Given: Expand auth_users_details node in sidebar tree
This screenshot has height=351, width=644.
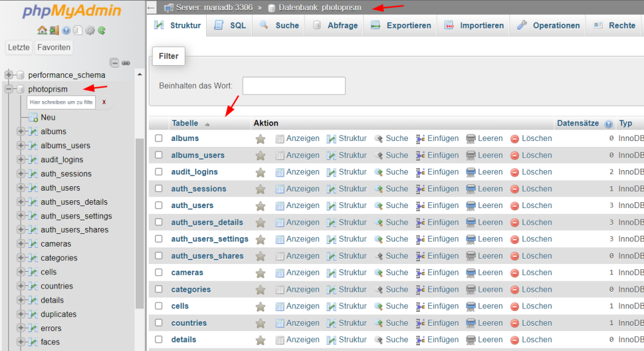Looking at the screenshot, I should tap(21, 202).
